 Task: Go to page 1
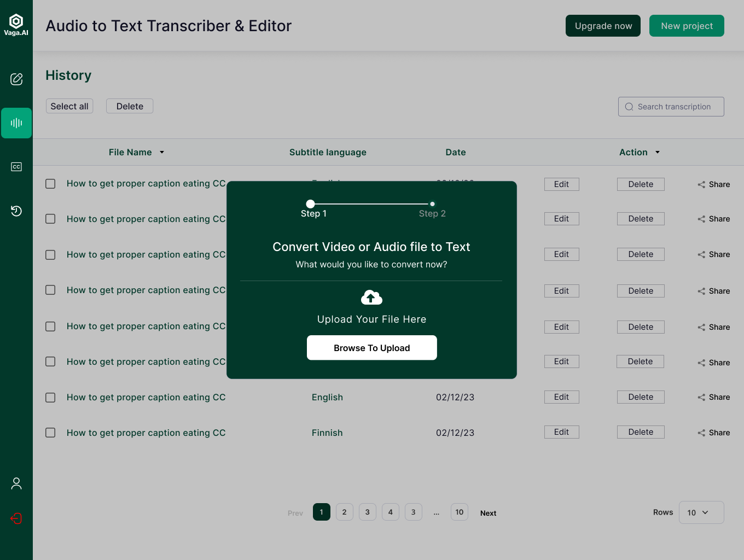click(x=322, y=512)
